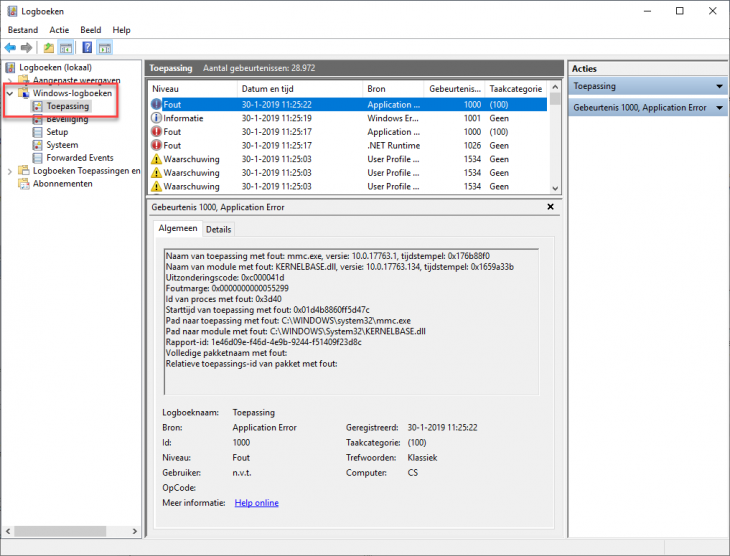Select the Setup log in the tree
The height and width of the screenshot is (556, 730).
(57, 132)
